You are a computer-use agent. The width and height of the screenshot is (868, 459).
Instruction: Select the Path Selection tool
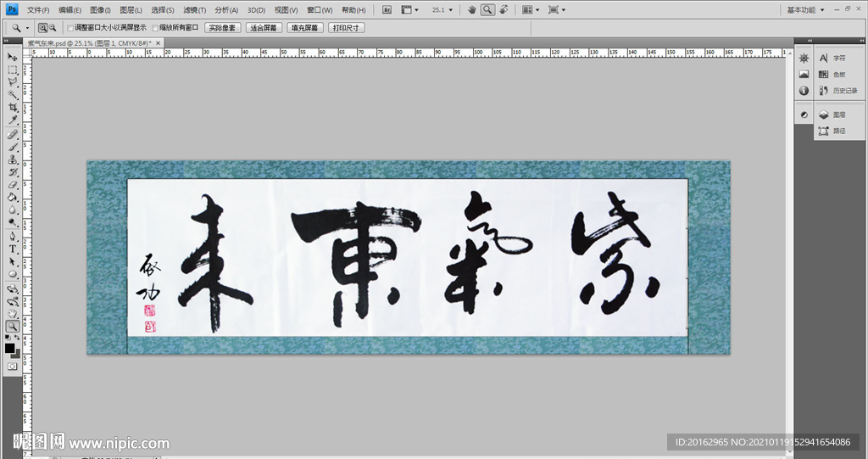point(12,262)
